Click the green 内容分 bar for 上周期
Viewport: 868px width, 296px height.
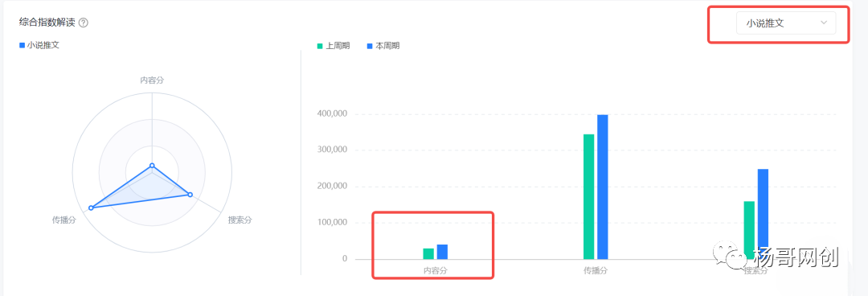coord(428,254)
